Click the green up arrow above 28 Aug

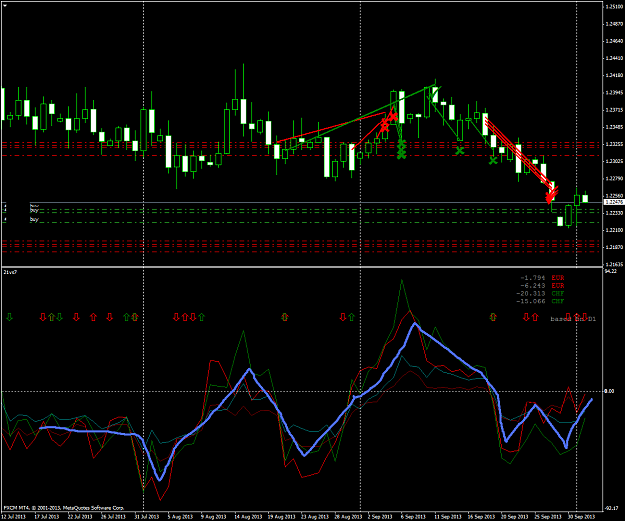351,317
